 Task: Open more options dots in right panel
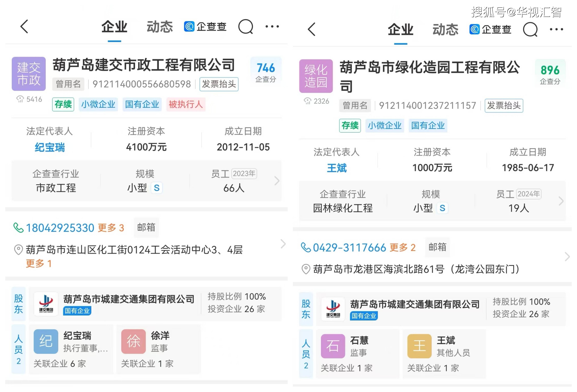coord(556,29)
